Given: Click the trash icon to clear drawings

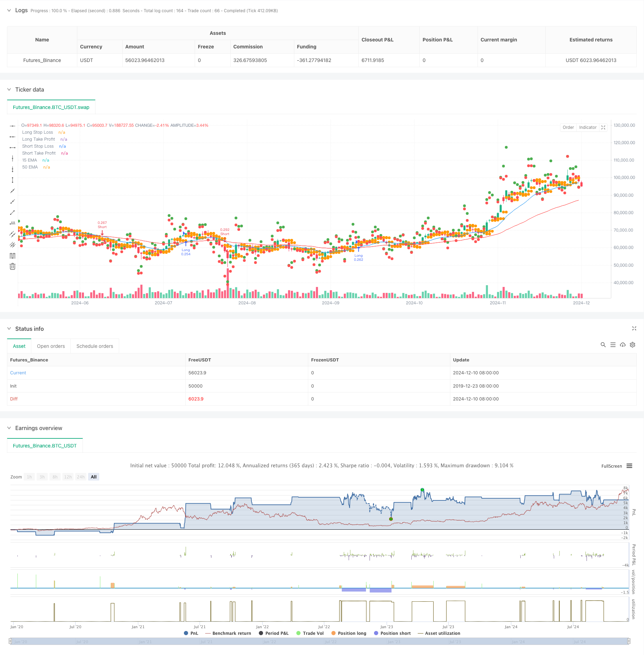Looking at the screenshot, I should click(x=13, y=266).
